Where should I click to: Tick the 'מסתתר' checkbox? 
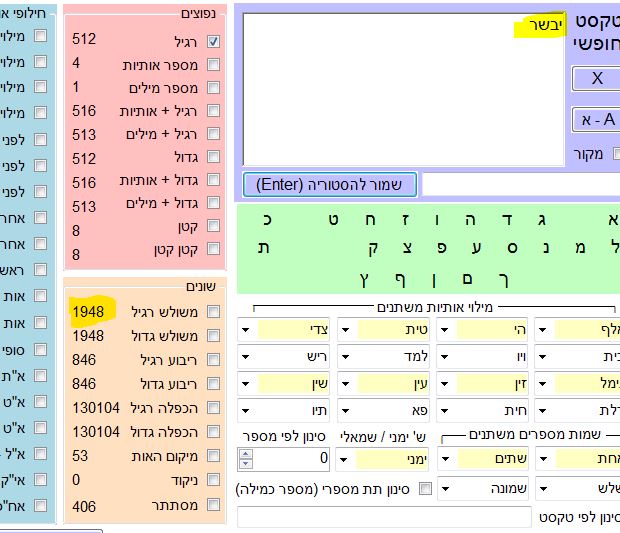(213, 507)
